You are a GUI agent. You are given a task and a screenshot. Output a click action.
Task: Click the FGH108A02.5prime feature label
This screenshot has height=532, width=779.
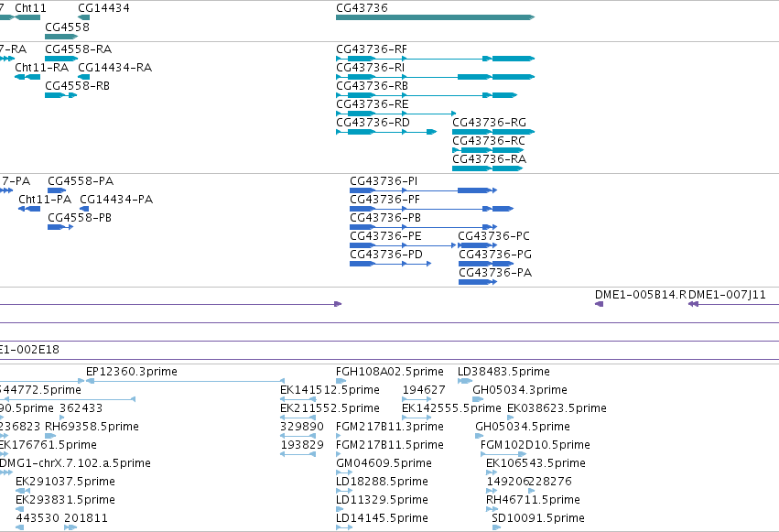390,372
